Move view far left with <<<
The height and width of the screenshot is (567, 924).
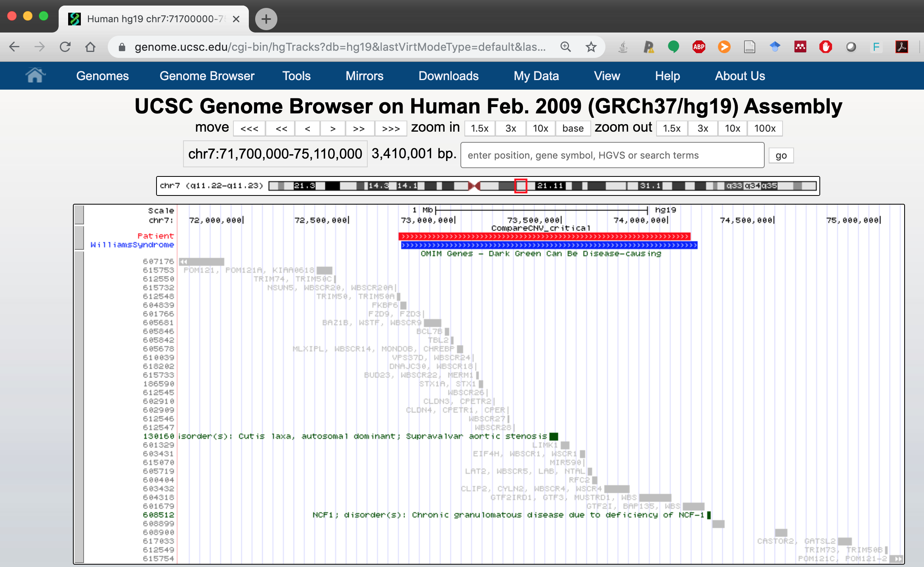249,128
